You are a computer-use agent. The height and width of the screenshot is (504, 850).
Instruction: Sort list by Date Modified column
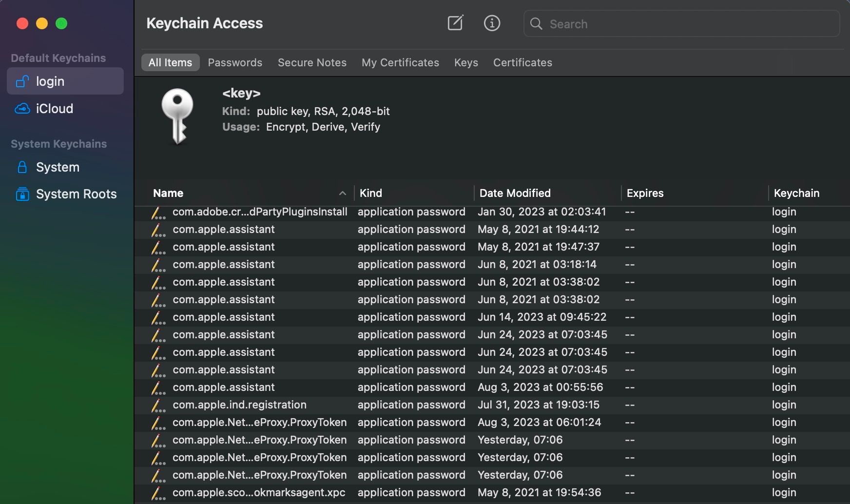pos(515,193)
